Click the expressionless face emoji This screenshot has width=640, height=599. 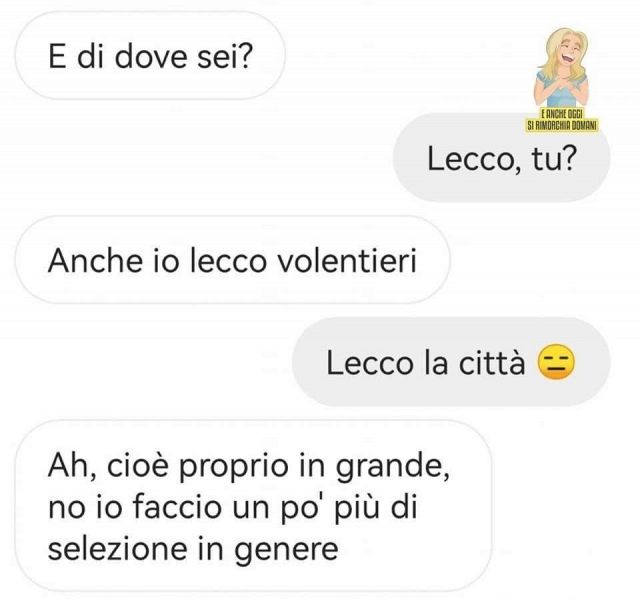(x=557, y=362)
